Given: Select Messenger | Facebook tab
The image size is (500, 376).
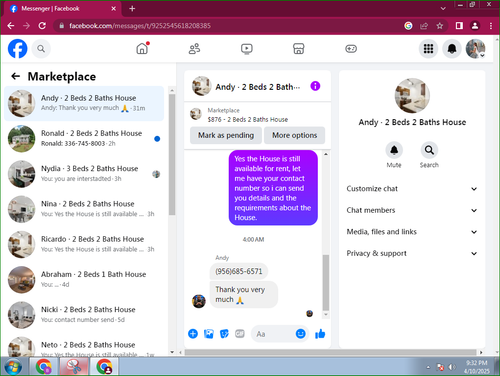Looking at the screenshot, I should click(x=63, y=9).
